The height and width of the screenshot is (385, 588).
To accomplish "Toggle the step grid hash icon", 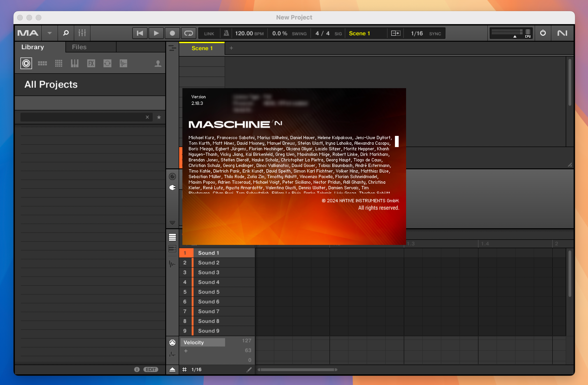I will 184,369.
